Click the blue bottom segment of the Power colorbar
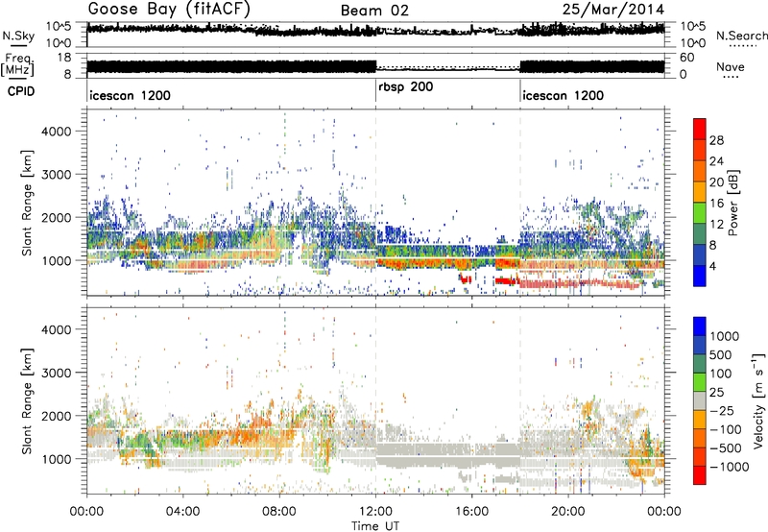 700,276
